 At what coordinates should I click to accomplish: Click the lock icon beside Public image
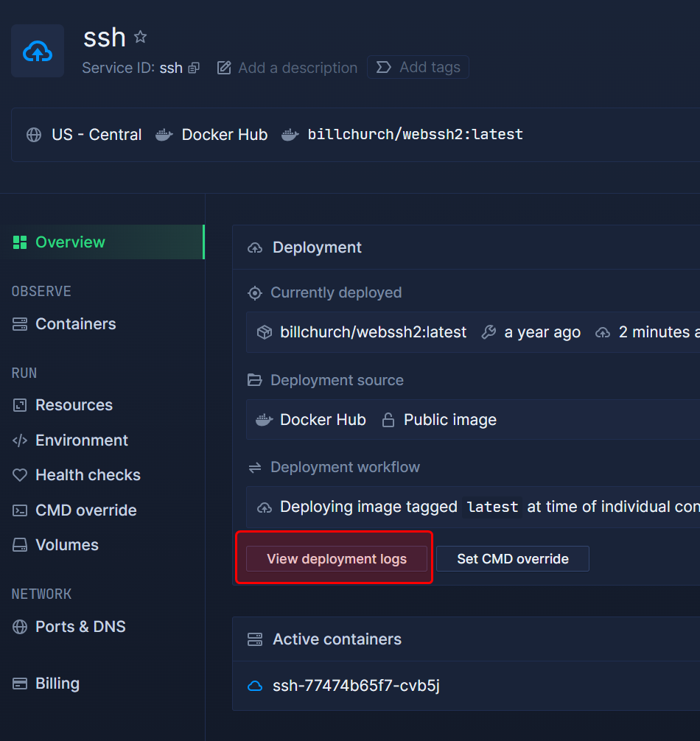click(388, 420)
